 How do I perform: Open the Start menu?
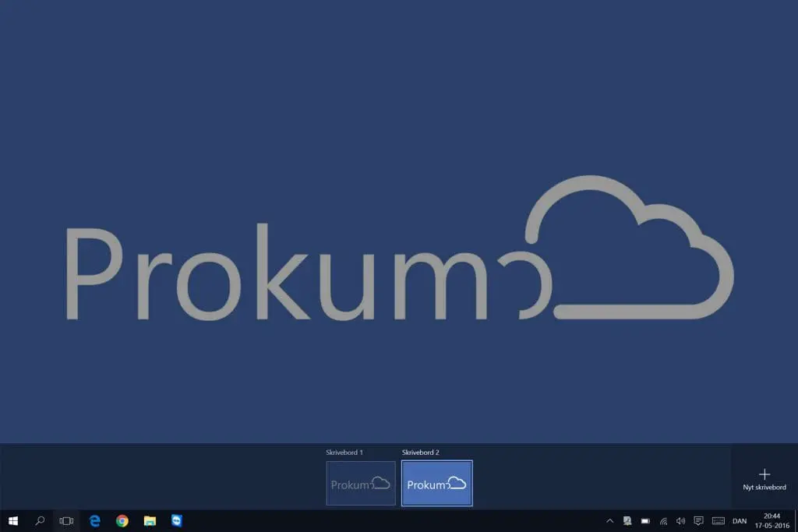tap(12, 520)
